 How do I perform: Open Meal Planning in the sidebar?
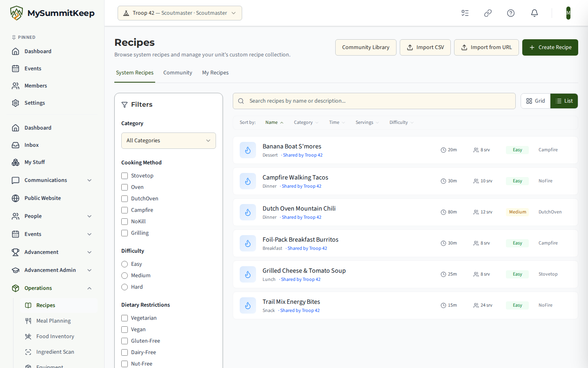point(58,321)
